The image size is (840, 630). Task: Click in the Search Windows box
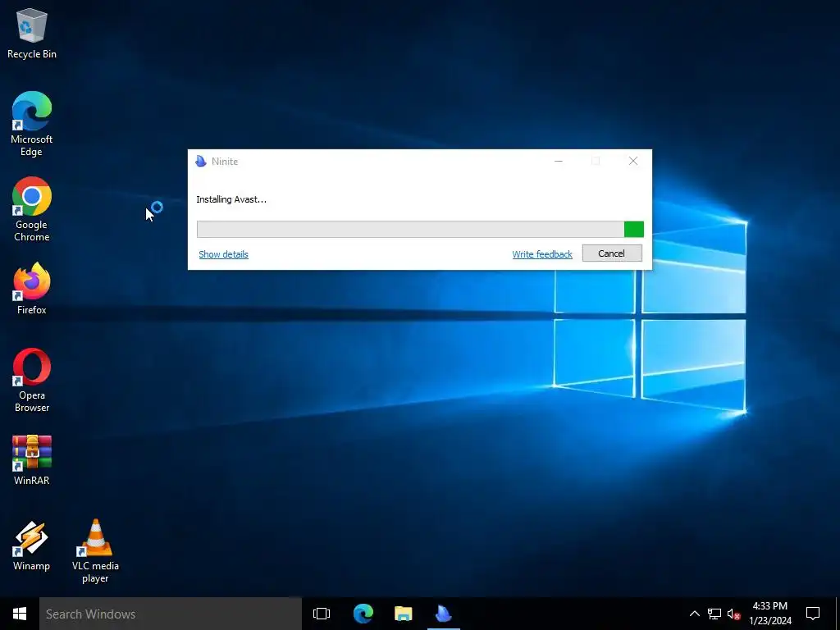point(171,614)
